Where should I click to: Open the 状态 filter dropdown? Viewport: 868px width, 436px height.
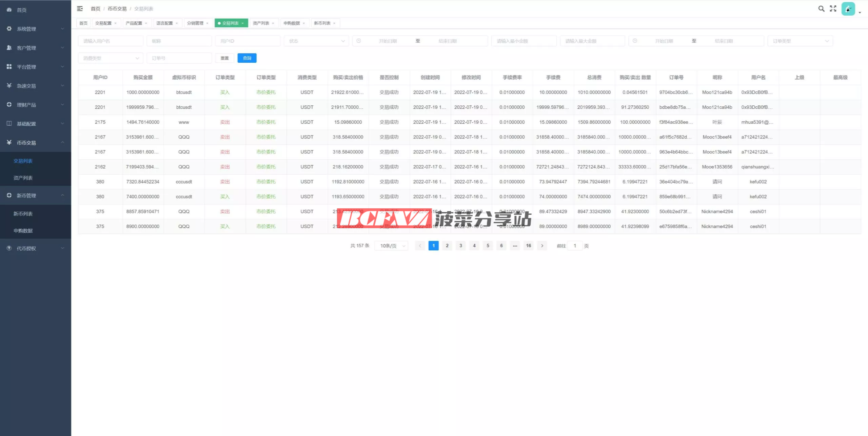[x=316, y=41]
